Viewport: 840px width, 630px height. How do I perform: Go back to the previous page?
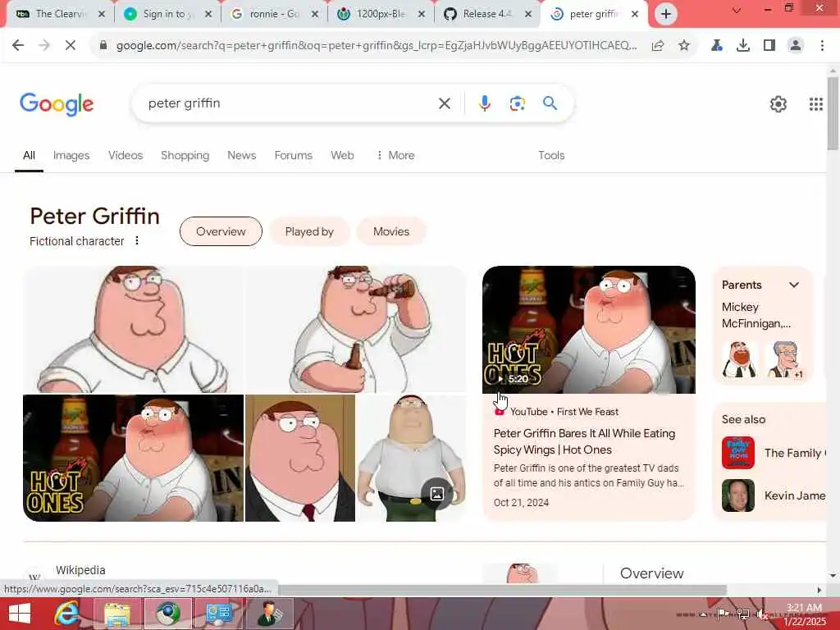pos(18,46)
